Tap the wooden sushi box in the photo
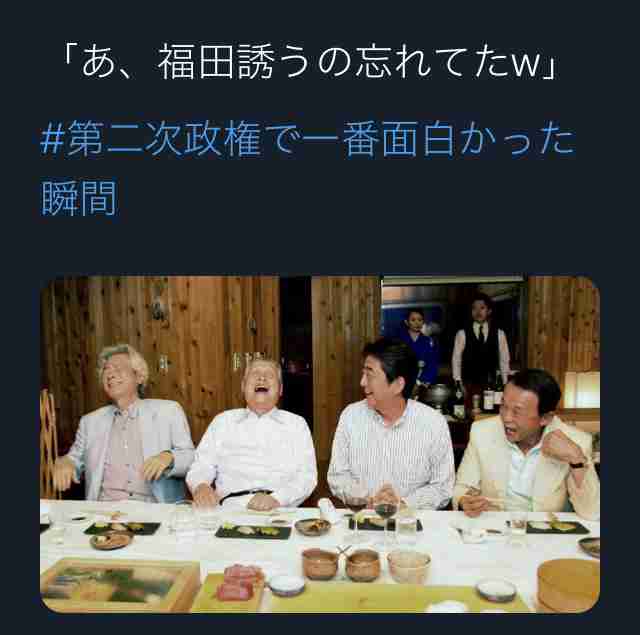Screen dimensions: 640x635 tap(120, 586)
